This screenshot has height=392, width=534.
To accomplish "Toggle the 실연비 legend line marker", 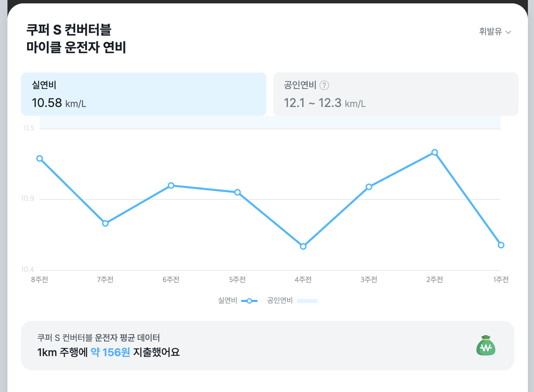I will click(249, 301).
